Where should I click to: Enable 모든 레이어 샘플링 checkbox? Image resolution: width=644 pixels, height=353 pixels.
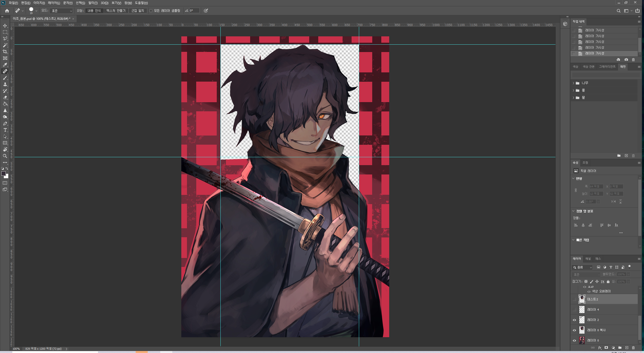pos(151,11)
